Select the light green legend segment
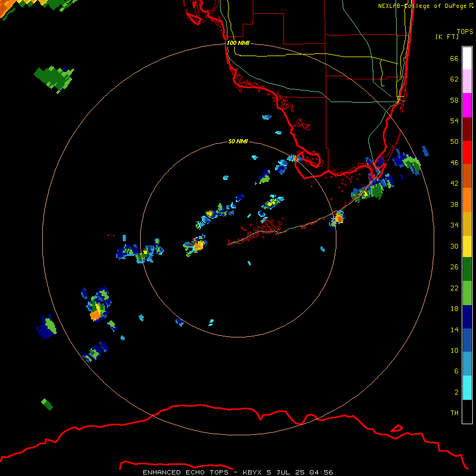The width and height of the screenshot is (476, 476). point(467,293)
